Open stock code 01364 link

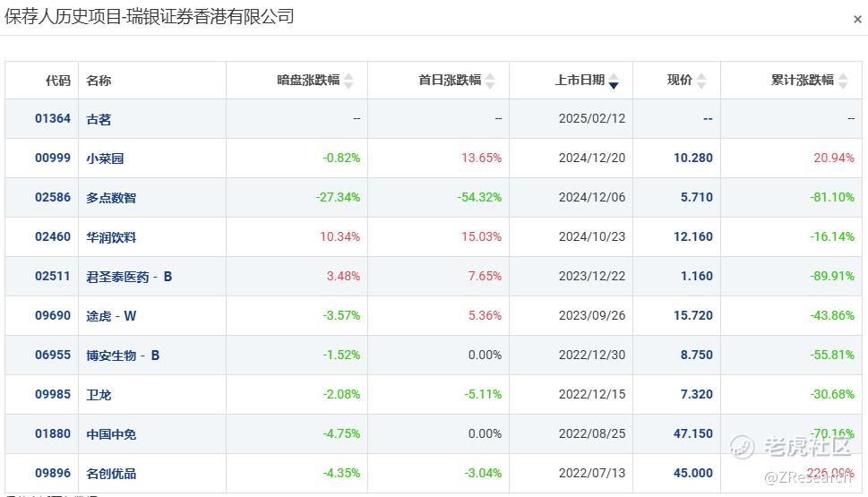pos(53,118)
